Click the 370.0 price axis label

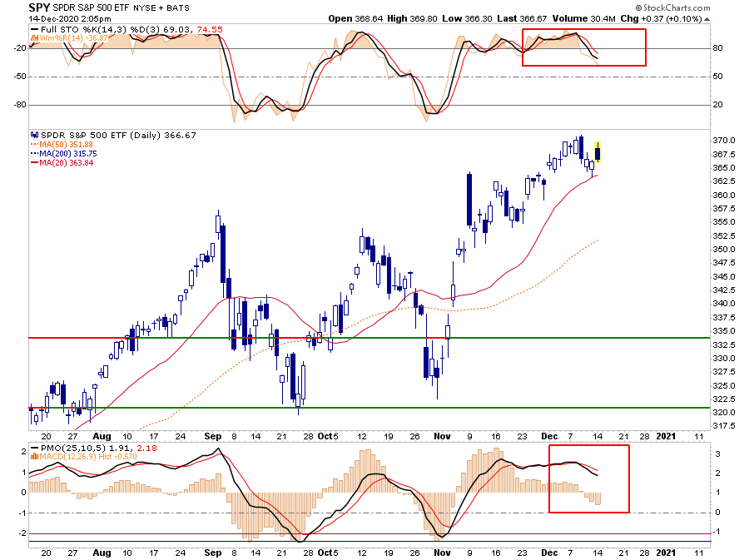pos(724,141)
